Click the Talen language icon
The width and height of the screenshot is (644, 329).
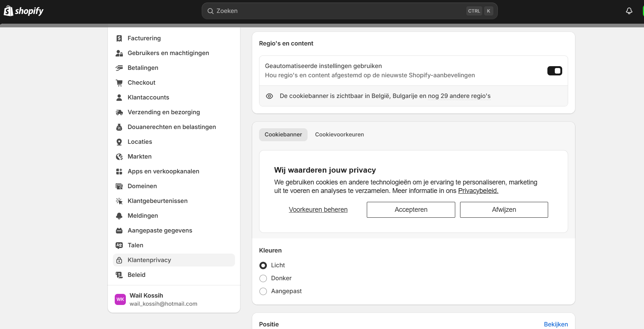coord(119,245)
